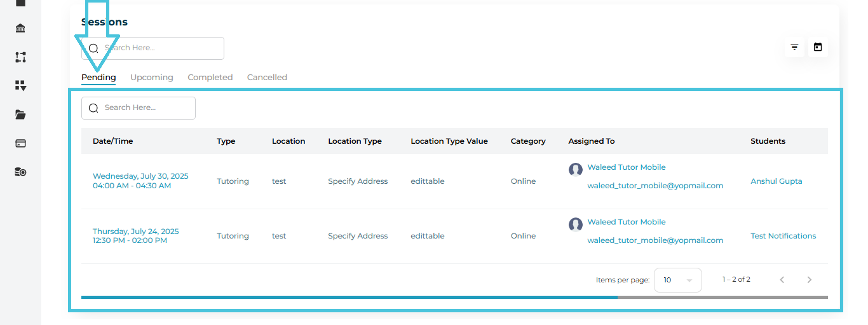Expand the Items per page dropdown
Image resolution: width=868 pixels, height=325 pixels.
click(x=677, y=280)
